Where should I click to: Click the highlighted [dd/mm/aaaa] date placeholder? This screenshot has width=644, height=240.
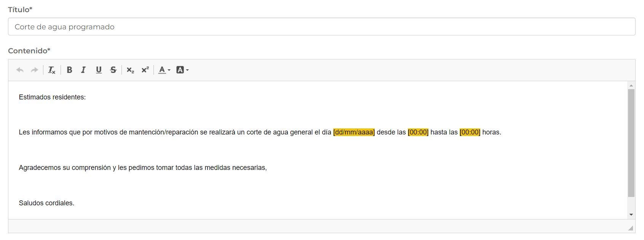point(354,132)
